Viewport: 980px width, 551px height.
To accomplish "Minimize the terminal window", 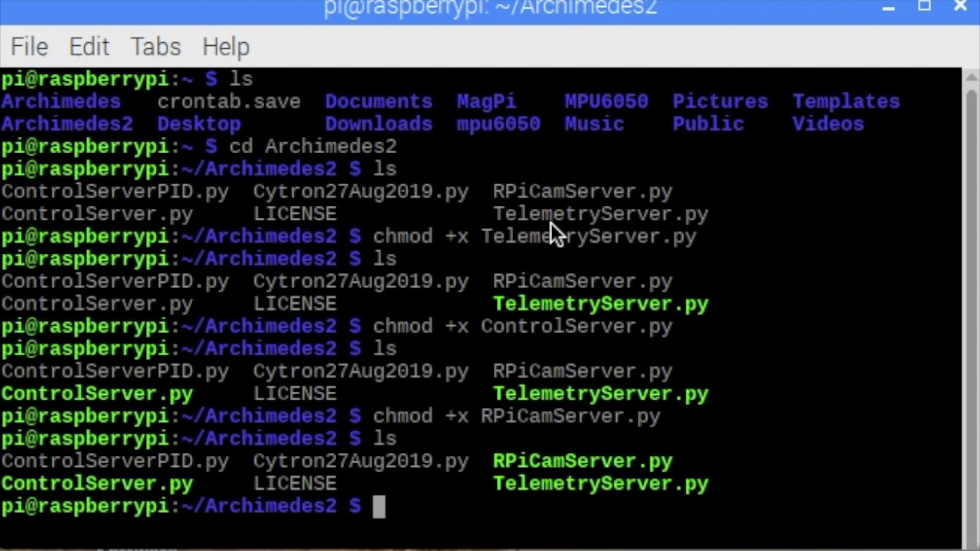I will point(888,7).
